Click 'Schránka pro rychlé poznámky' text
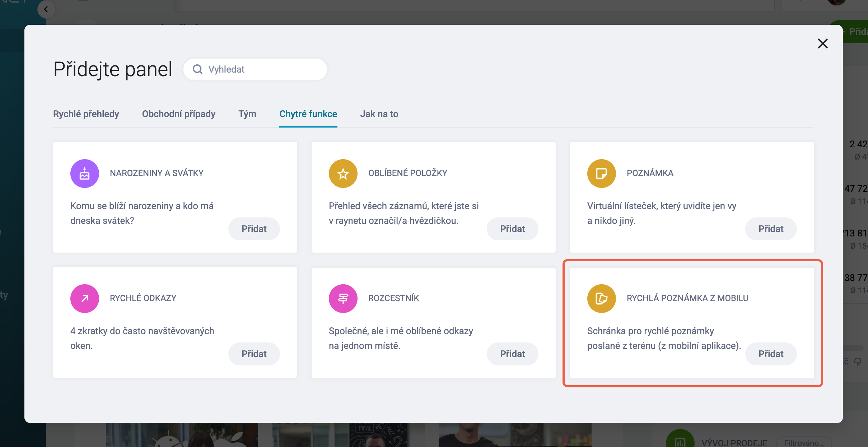This screenshot has width=868, height=447. pos(664,338)
